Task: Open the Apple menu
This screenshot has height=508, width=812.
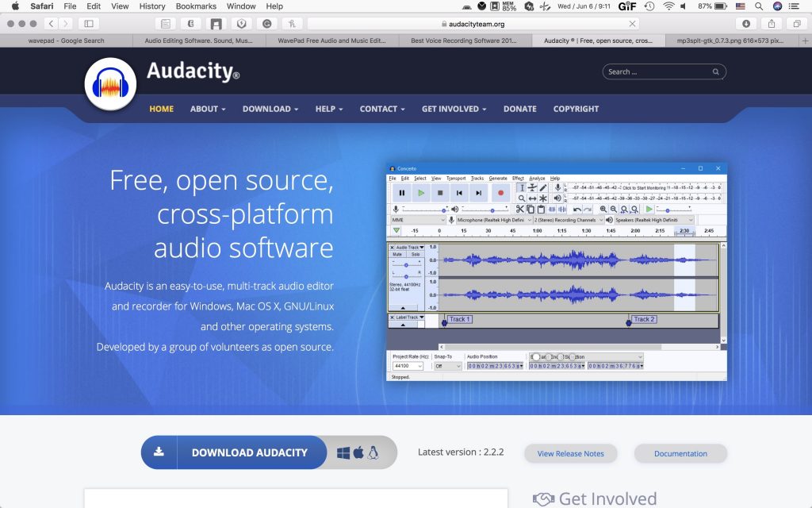Action: (x=15, y=6)
